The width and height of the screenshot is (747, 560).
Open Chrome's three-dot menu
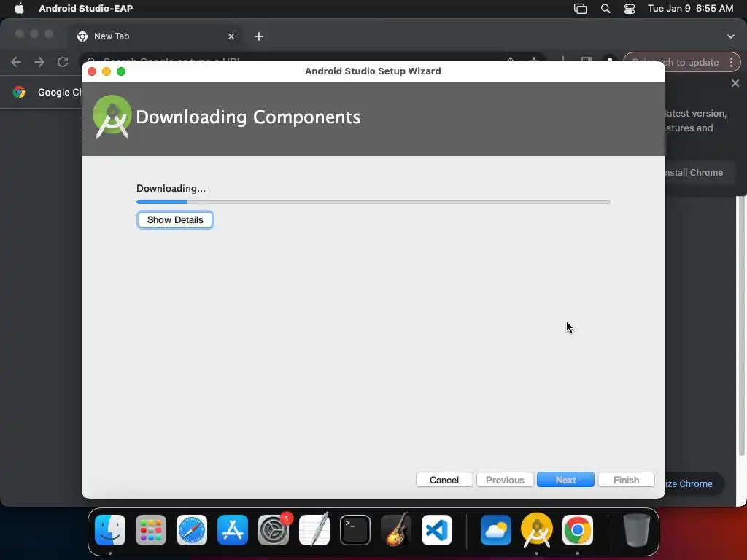(731, 62)
